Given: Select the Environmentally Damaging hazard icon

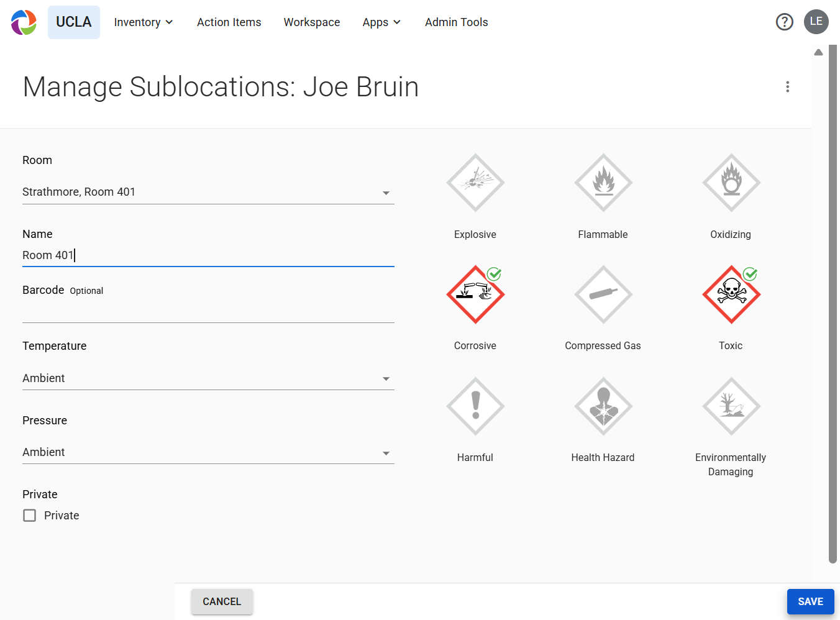Looking at the screenshot, I should [731, 406].
